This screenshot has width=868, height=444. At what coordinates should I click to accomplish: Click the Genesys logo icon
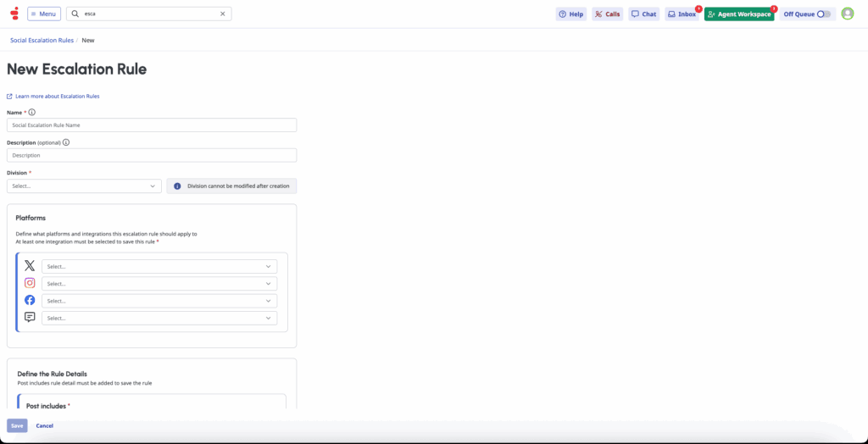14,14
